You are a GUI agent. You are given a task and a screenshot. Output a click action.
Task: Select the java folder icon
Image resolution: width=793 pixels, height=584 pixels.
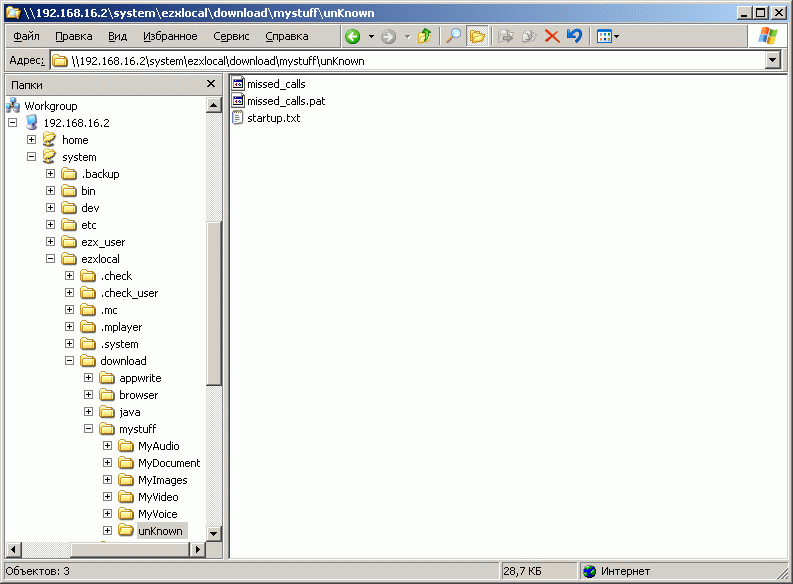coord(107,412)
